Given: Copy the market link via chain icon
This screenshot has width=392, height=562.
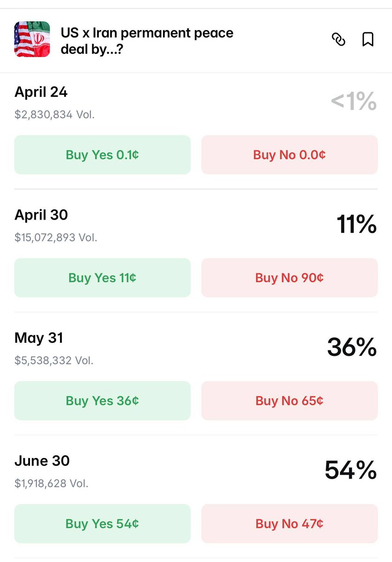Looking at the screenshot, I should 338,40.
